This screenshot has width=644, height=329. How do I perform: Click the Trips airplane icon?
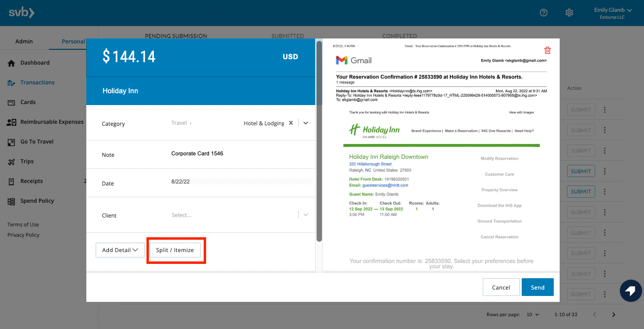11,162
